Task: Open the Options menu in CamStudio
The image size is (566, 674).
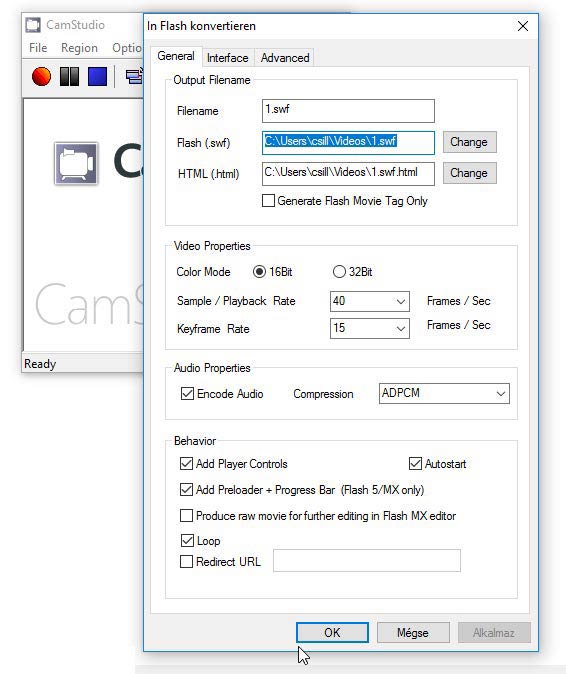Action: 126,48
